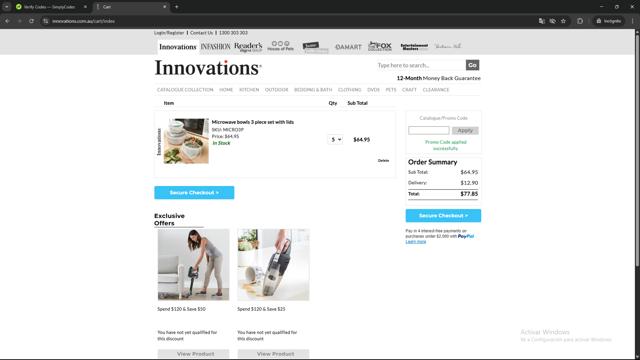Open the Incognito profile indicator
640x360 pixels.
[x=609, y=21]
